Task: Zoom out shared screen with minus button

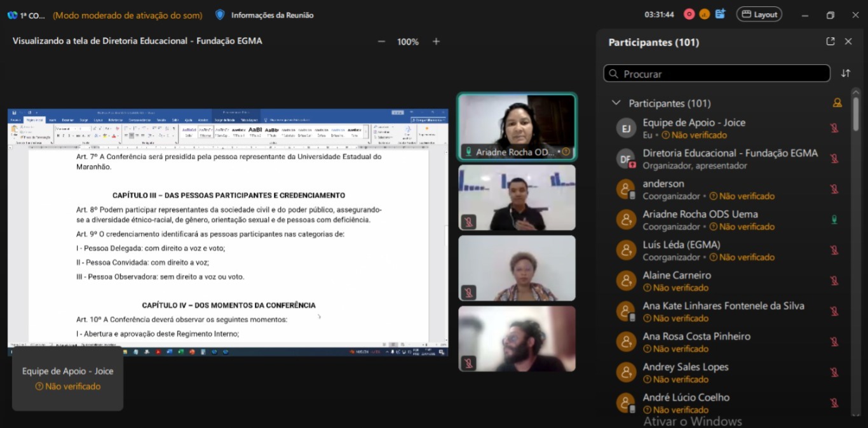Action: tap(381, 42)
